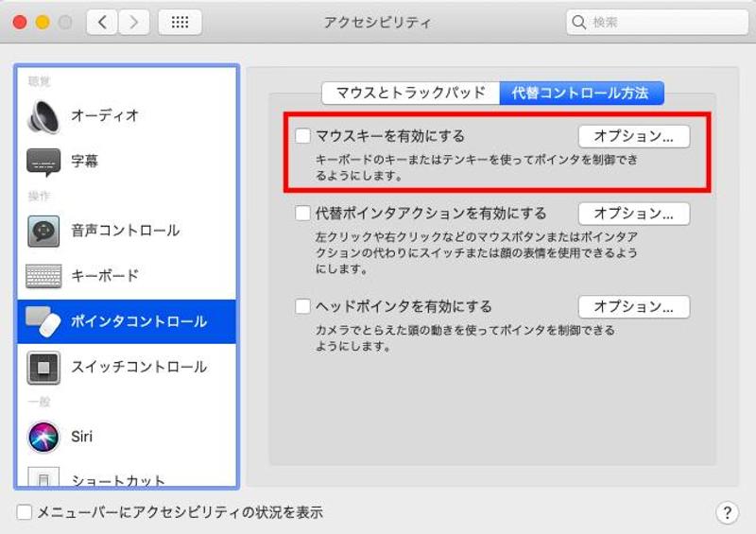Toggle メニューバーにアクセシビリティの状況を表示 checkbox
756x534 pixels.
pyautogui.click(x=25, y=512)
